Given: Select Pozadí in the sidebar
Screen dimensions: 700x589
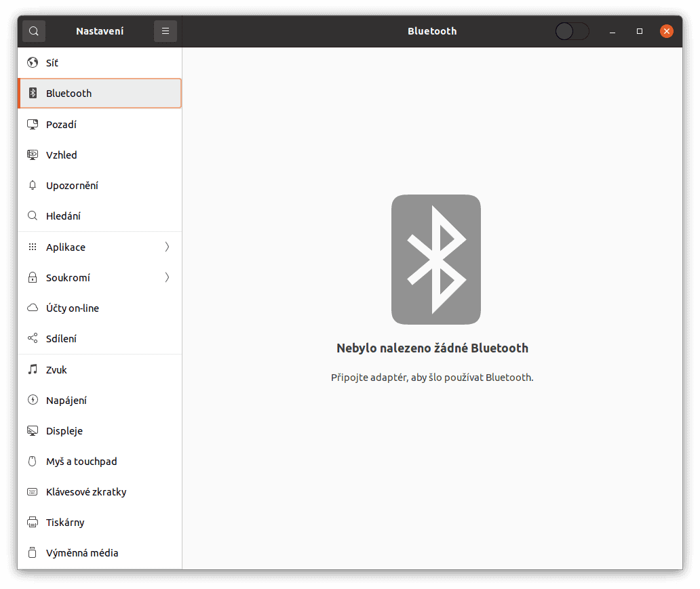Looking at the screenshot, I should pyautogui.click(x=100, y=124).
